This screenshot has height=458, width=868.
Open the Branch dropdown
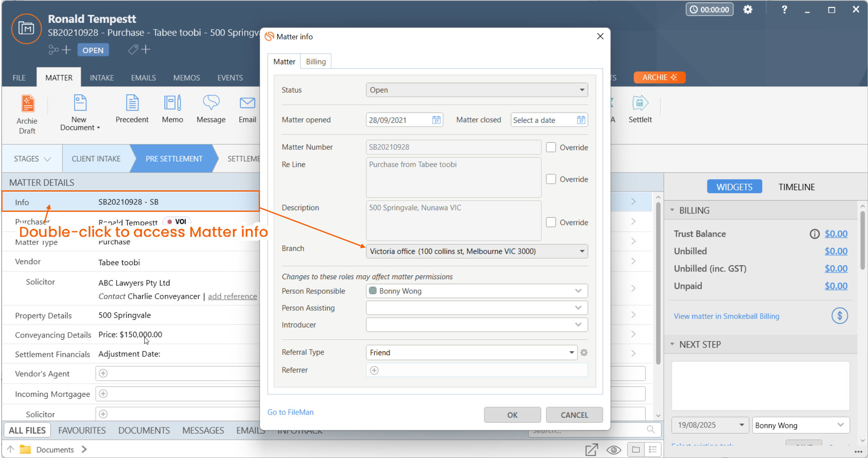pyautogui.click(x=477, y=251)
